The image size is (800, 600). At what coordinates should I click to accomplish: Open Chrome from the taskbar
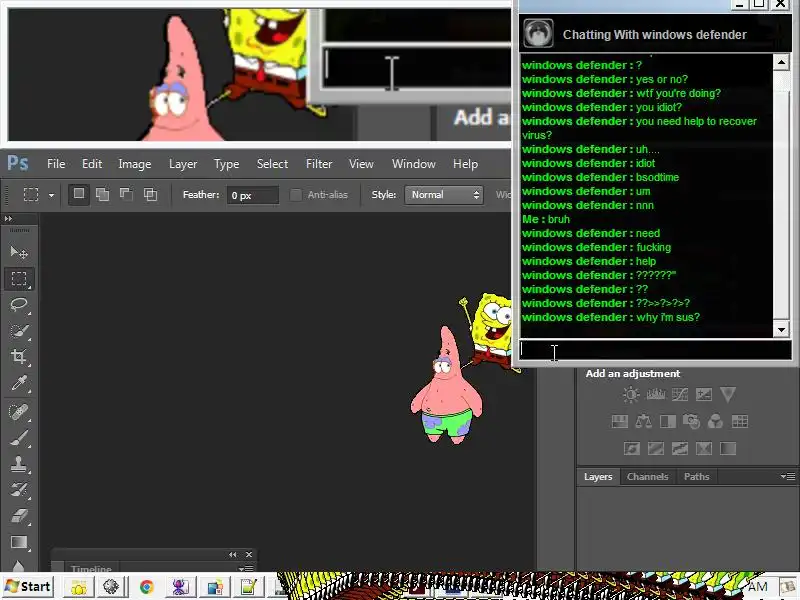[146, 587]
